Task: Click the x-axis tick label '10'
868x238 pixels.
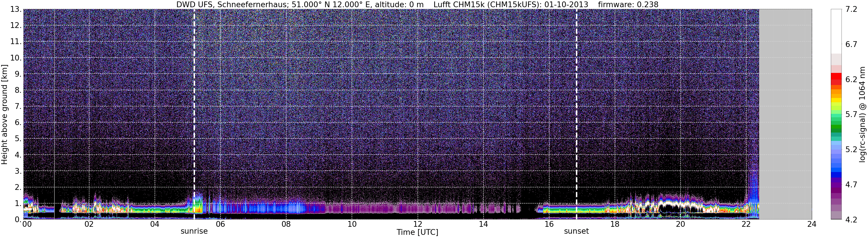Action: coord(352,224)
